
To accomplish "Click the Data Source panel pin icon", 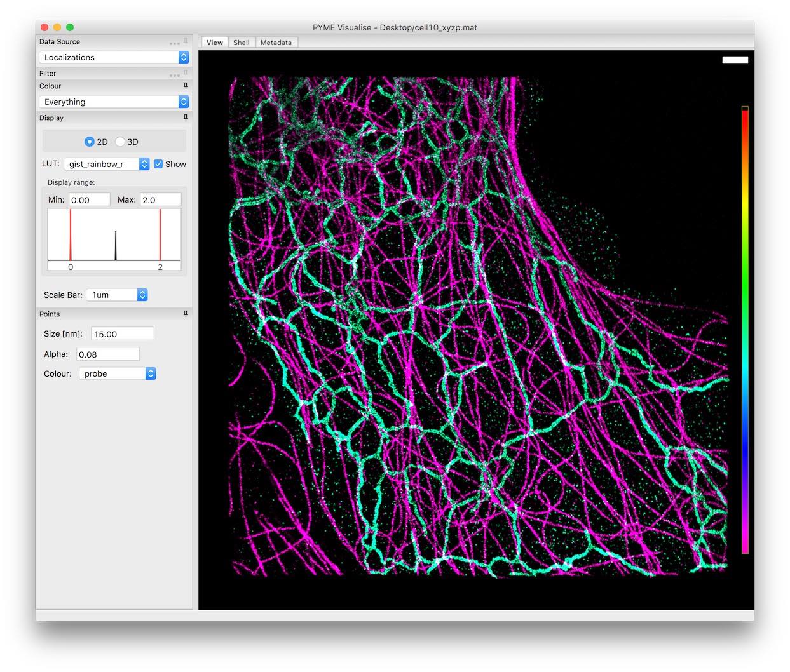I will coord(186,41).
